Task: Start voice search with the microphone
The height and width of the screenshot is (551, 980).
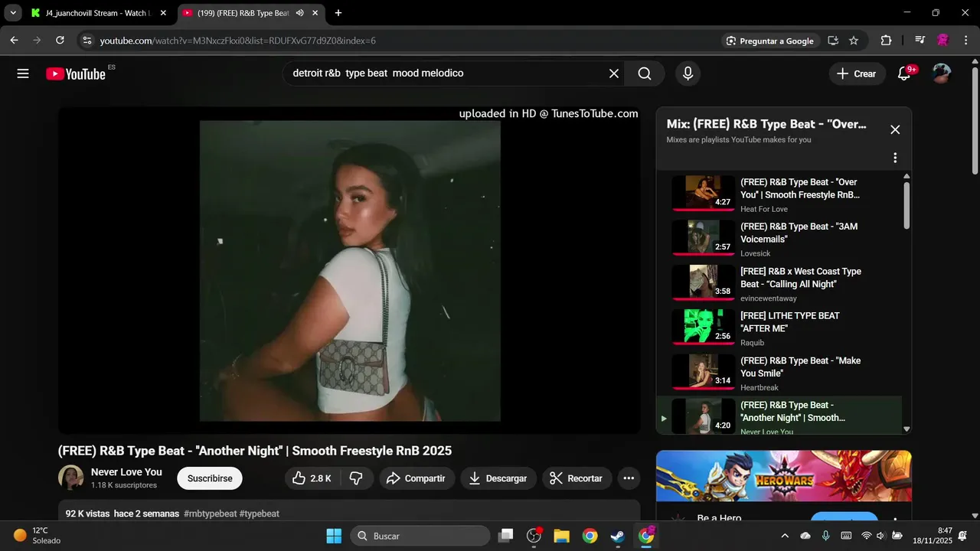Action: pyautogui.click(x=688, y=73)
